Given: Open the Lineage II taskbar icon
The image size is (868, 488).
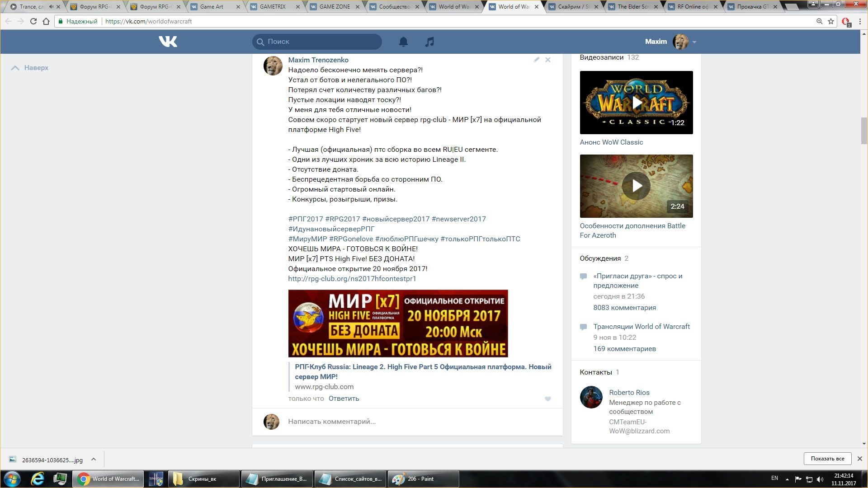Looking at the screenshot, I should (156, 479).
